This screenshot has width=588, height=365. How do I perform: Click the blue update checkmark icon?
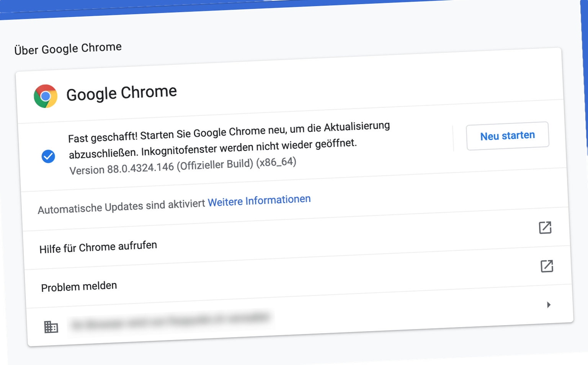pos(48,156)
